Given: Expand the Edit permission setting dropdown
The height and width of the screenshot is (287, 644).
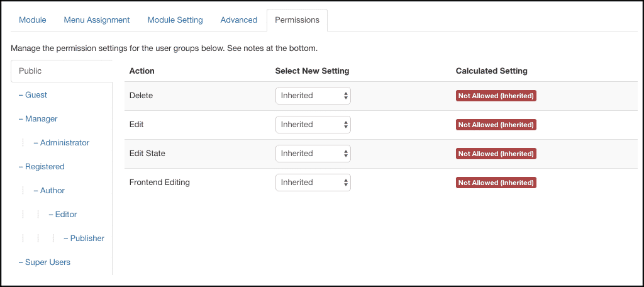Looking at the screenshot, I should click(313, 125).
